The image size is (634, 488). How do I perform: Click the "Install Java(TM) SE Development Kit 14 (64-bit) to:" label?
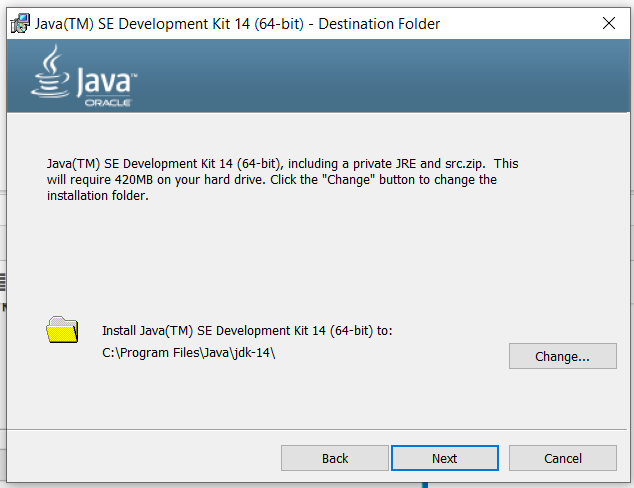(247, 331)
